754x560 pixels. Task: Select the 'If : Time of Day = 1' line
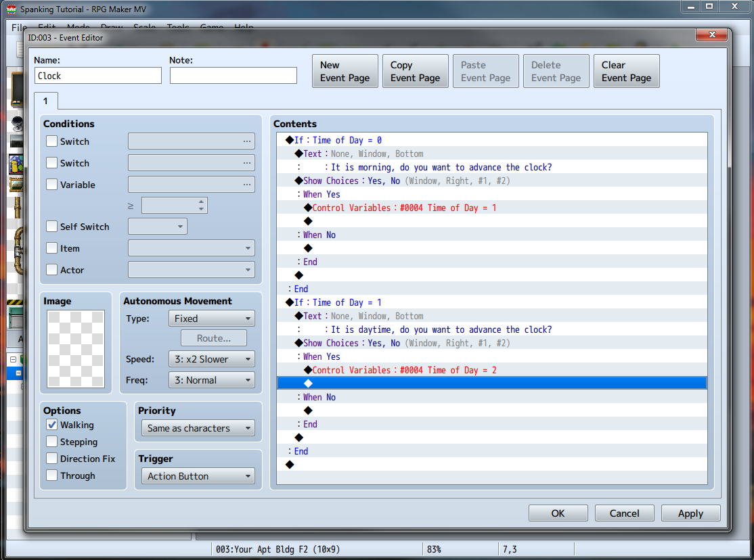pyautogui.click(x=492, y=302)
